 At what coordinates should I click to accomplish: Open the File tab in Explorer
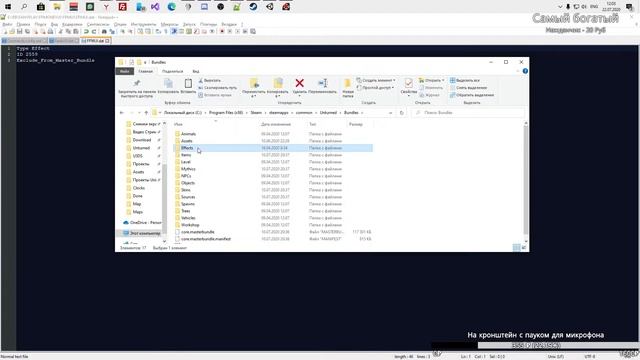(x=124, y=71)
